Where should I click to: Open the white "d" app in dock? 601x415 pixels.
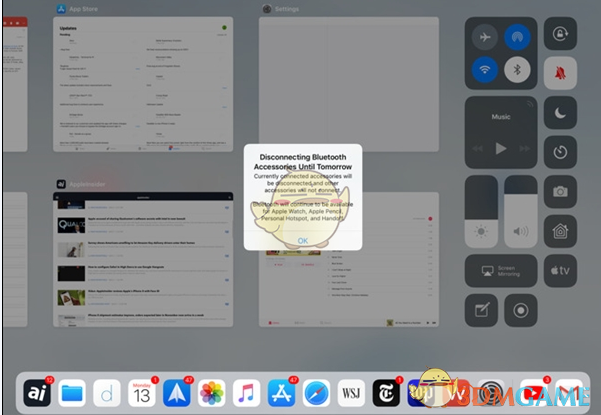point(107,393)
